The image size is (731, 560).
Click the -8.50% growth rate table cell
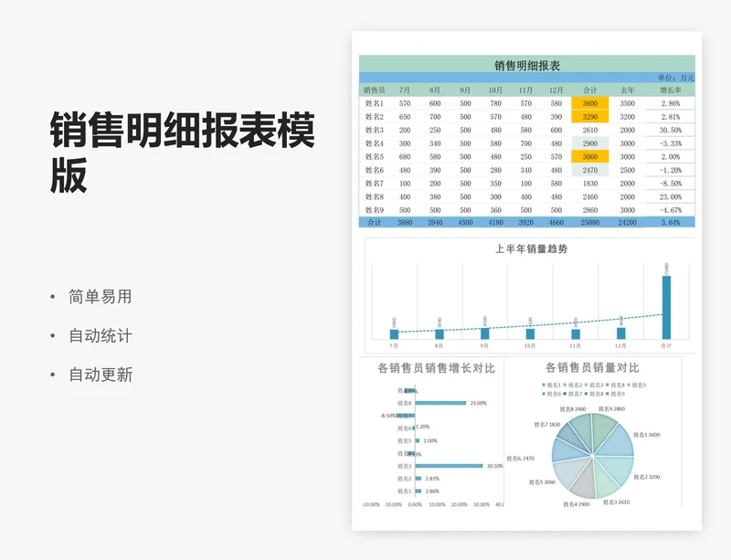pyautogui.click(x=671, y=184)
